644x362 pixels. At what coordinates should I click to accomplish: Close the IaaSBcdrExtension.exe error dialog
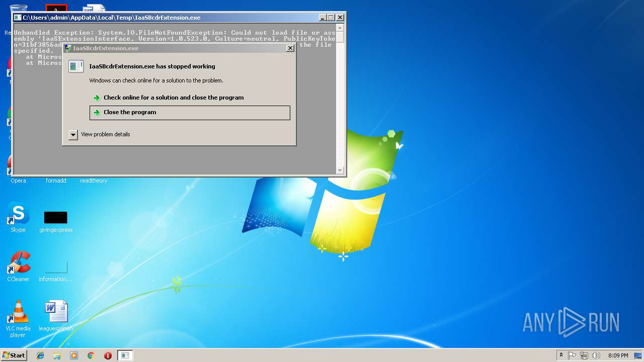pos(290,48)
